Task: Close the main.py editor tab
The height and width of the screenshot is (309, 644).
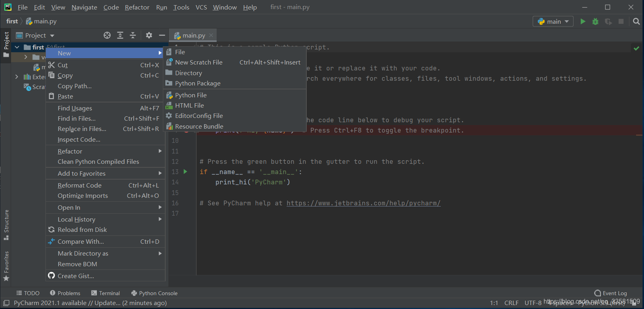Action: [211, 35]
